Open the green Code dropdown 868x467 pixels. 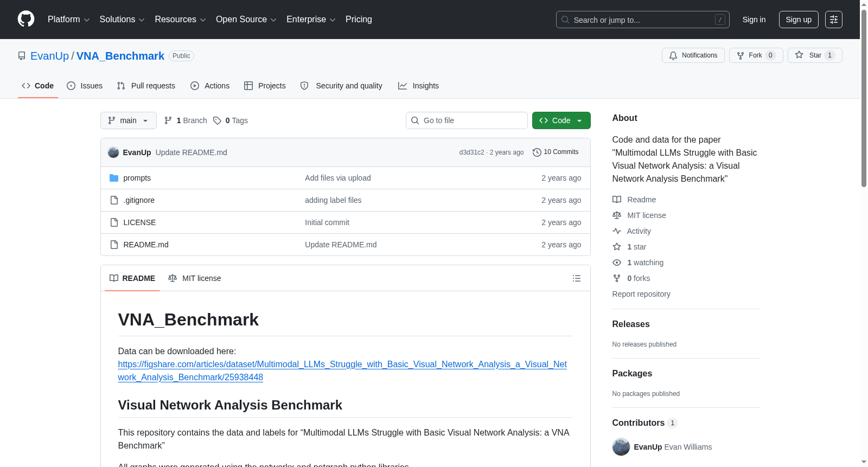(561, 120)
